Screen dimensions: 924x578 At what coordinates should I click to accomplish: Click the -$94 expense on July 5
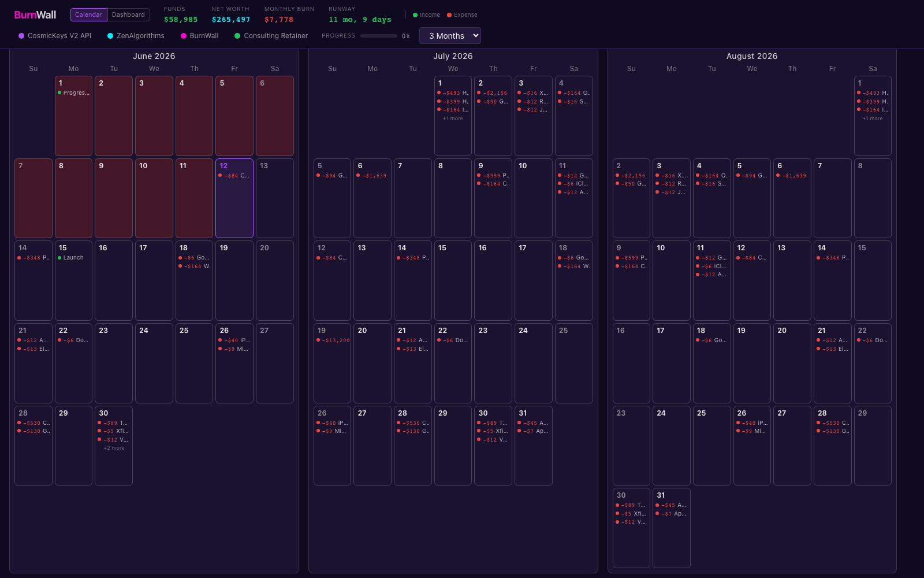pyautogui.click(x=333, y=176)
